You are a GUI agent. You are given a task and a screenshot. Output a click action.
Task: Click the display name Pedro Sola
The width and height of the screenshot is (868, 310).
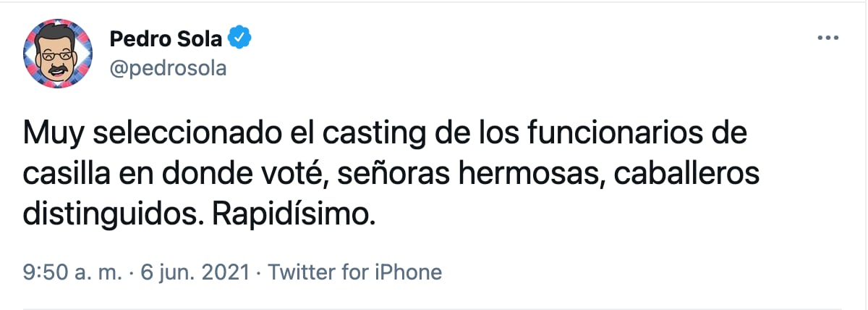point(166,38)
